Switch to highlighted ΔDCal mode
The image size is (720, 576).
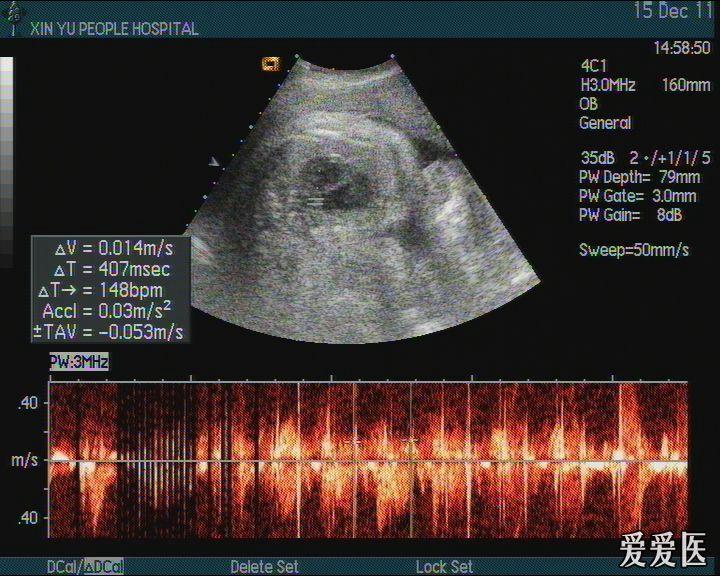pos(104,567)
